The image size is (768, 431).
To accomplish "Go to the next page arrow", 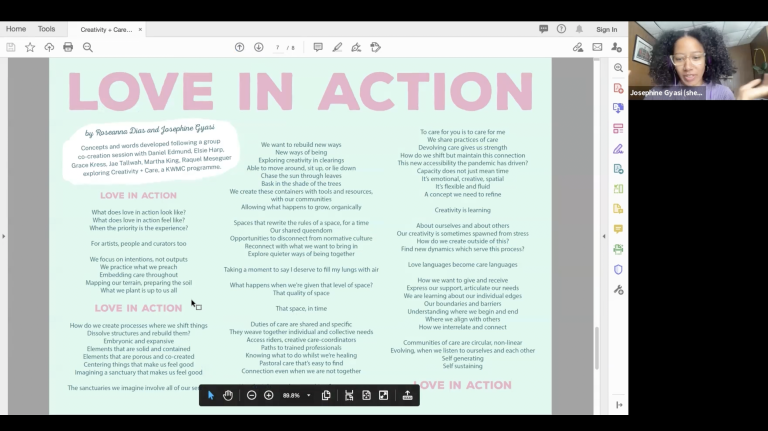I will pyautogui.click(x=258, y=47).
